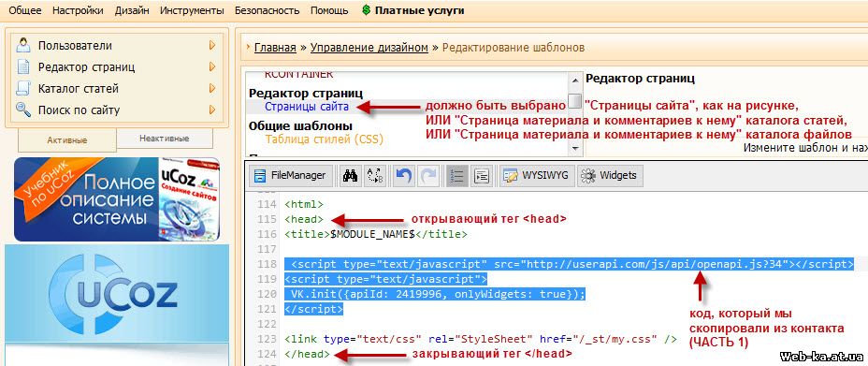Click the closing </script> line 121
This screenshot has height=366, width=868.
tap(314, 309)
